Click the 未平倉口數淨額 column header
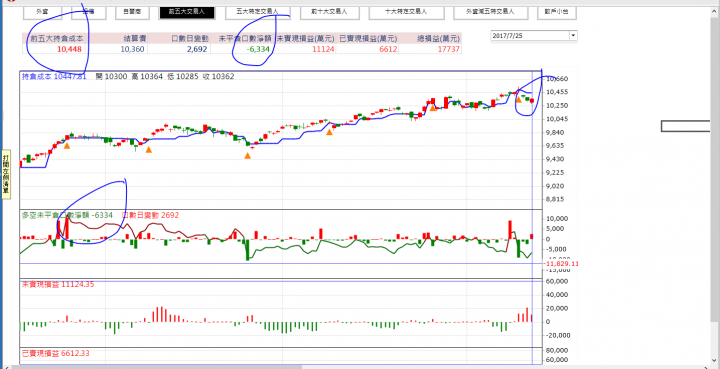720x369 pixels. [x=246, y=39]
